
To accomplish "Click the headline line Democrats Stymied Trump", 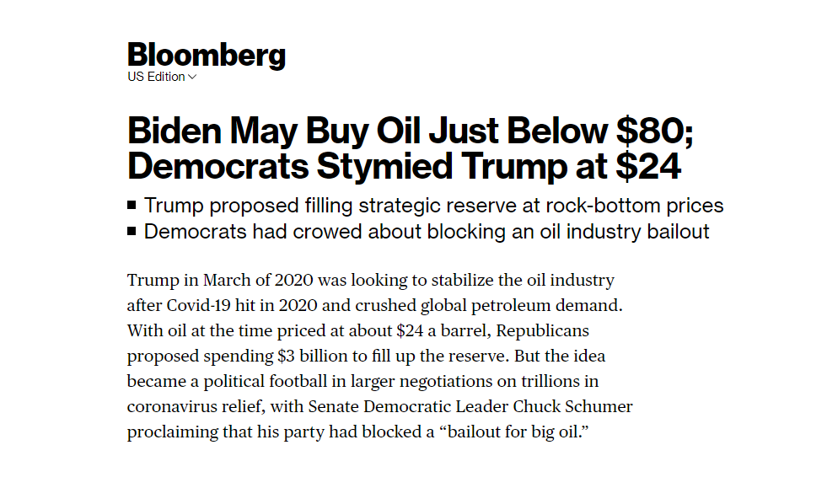I will (404, 167).
